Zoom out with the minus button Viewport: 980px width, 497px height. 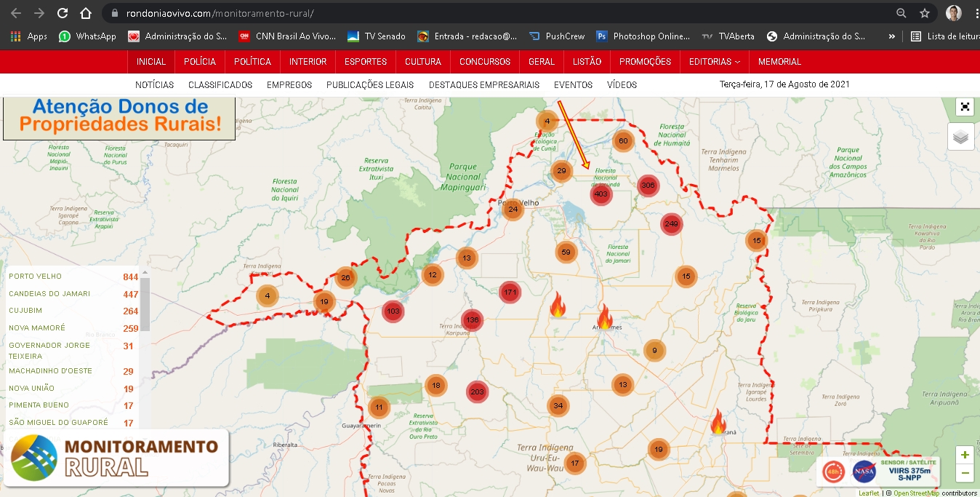(x=965, y=473)
